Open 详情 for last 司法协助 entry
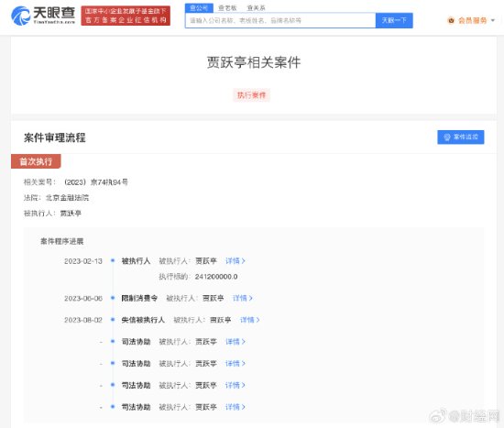The image size is (504, 428). [x=236, y=407]
